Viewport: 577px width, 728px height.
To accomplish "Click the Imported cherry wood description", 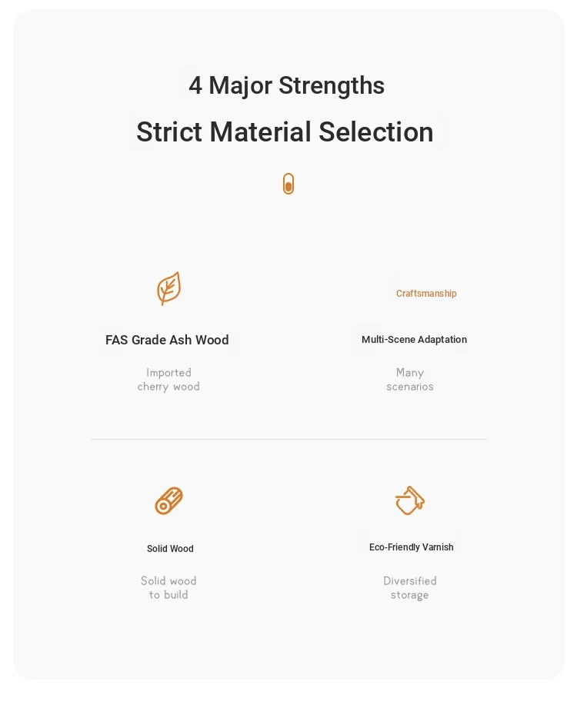I will point(168,380).
